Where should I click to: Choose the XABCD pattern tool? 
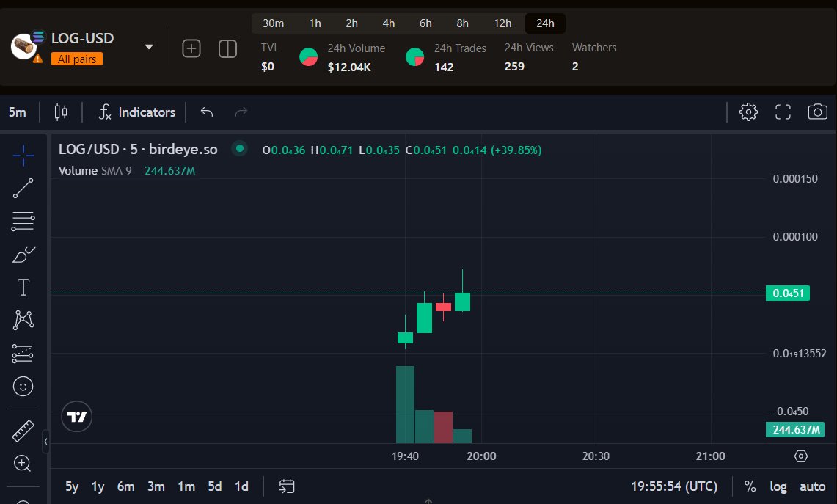click(x=22, y=320)
